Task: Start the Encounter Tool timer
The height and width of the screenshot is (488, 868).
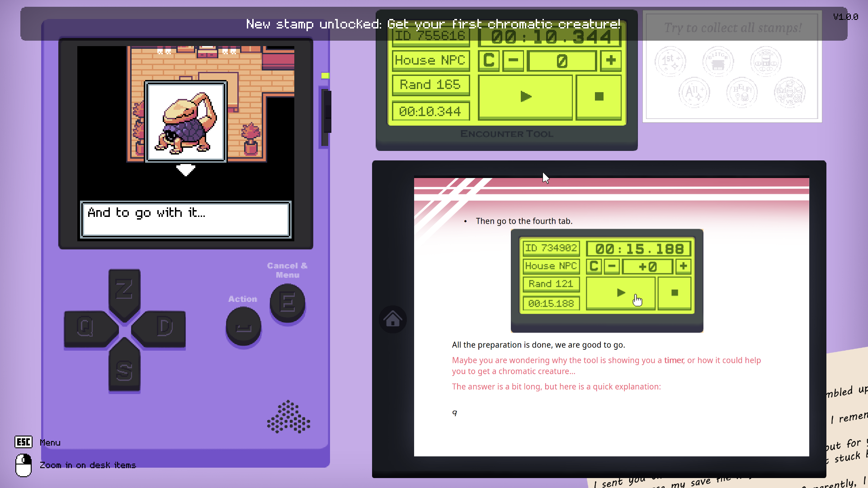Action: [x=525, y=97]
